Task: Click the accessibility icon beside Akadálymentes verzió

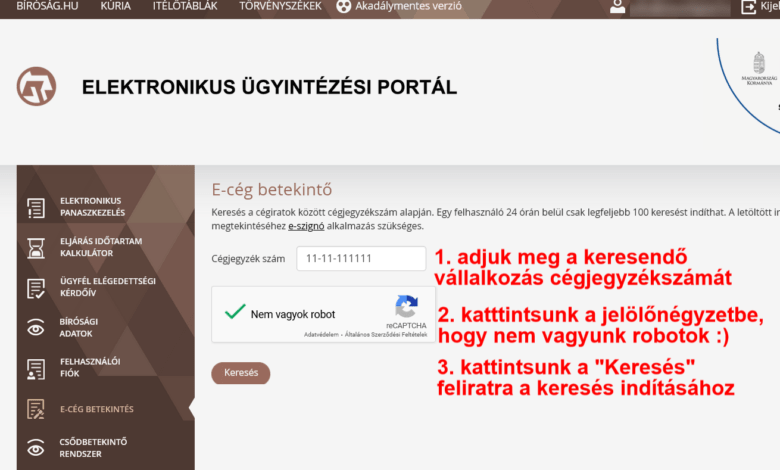Action: [344, 6]
